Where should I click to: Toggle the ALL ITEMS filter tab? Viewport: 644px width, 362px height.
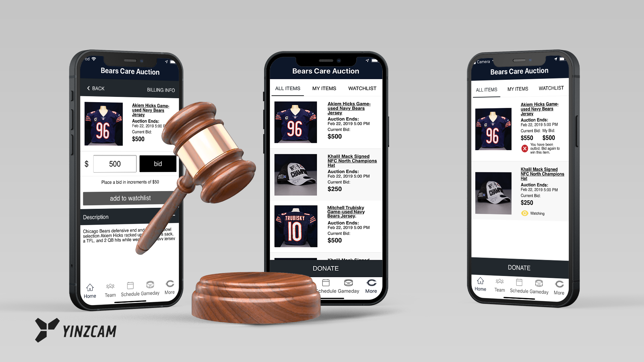[x=287, y=88]
